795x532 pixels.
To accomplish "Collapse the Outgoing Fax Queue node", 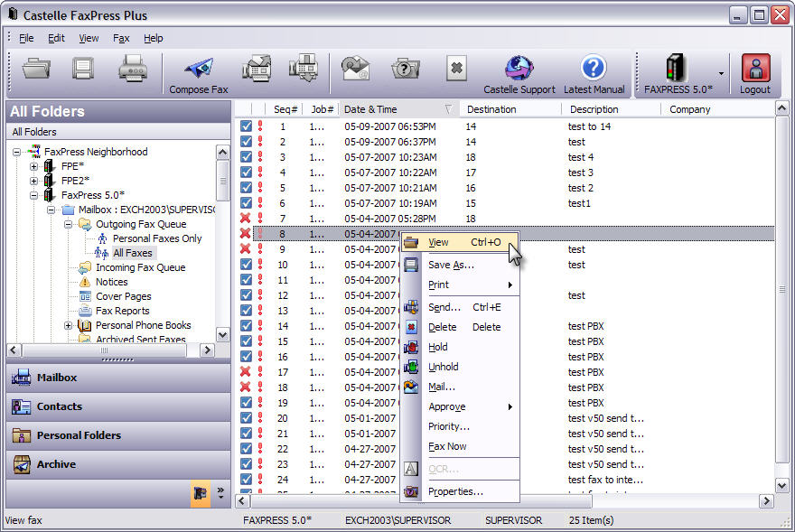I will 68,224.
